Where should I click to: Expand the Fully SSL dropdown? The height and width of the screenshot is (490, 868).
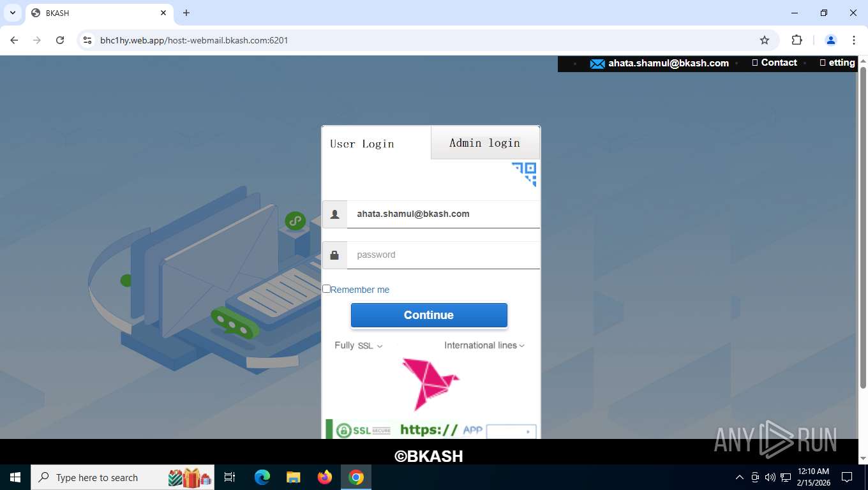tap(359, 346)
